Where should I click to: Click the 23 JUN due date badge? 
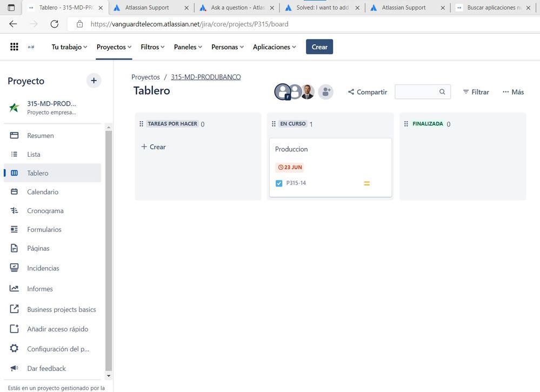290,168
